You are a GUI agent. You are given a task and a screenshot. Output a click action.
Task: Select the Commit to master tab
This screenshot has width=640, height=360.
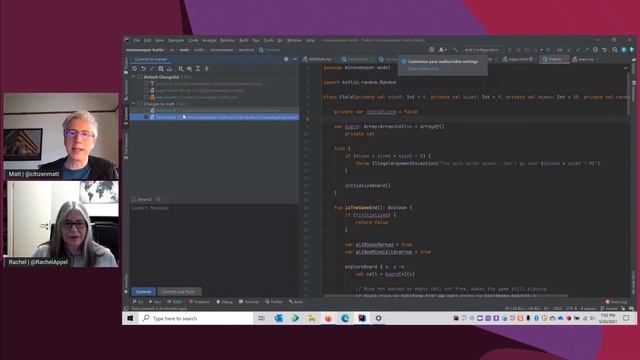click(x=151, y=59)
